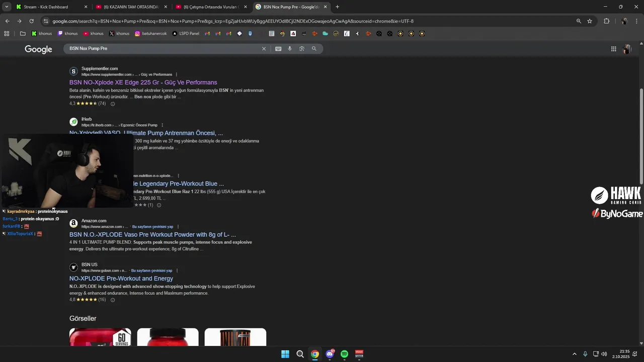Open more options for iHerb result
The image size is (644, 362).
[162, 125]
